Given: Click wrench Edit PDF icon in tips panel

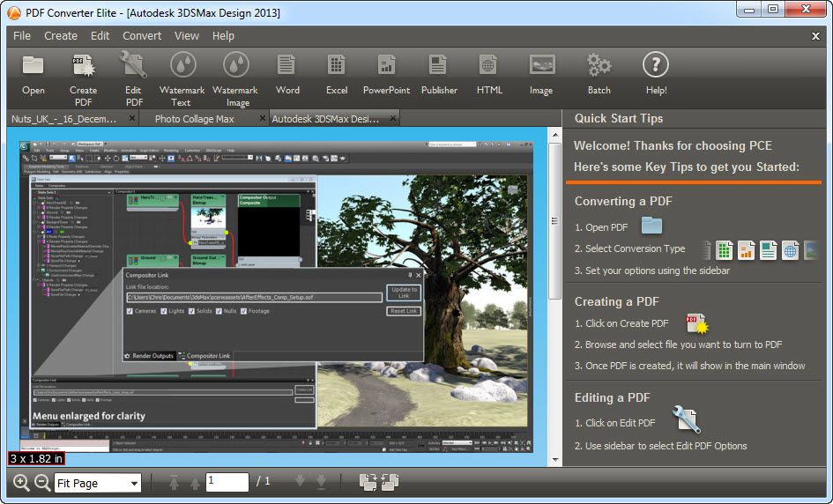Looking at the screenshot, I should 687,419.
